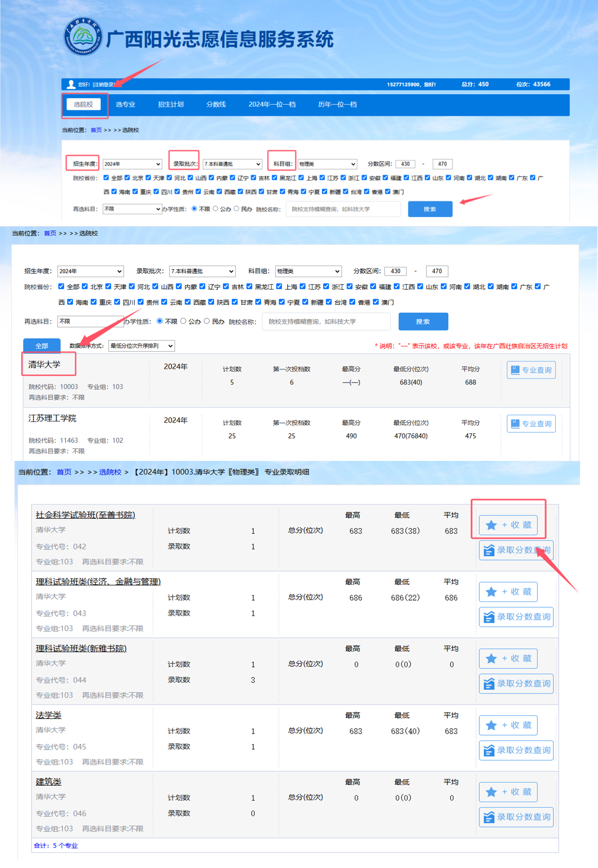Click 注销登录 link in the blue header
The height and width of the screenshot is (868, 598).
point(103,85)
